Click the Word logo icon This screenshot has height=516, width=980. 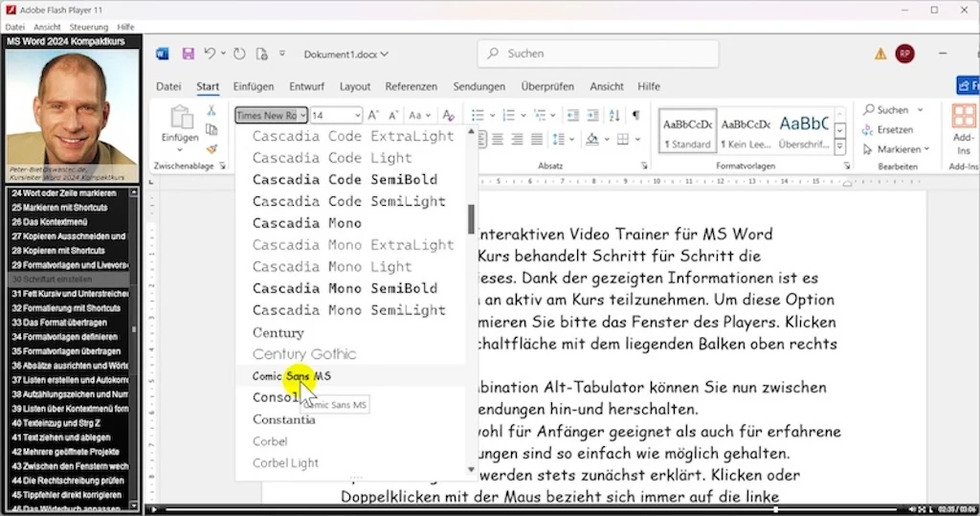[163, 54]
